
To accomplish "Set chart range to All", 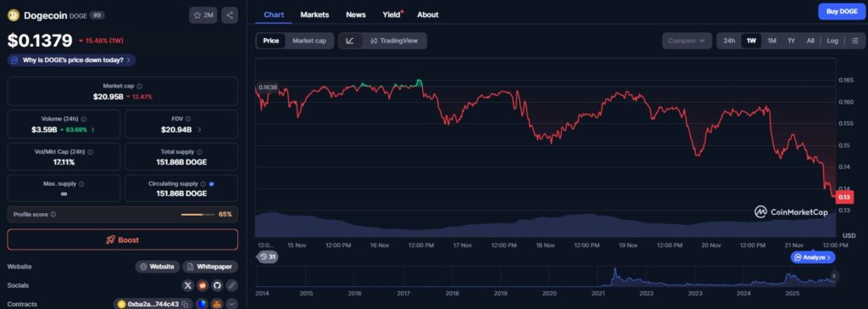I will [x=810, y=41].
